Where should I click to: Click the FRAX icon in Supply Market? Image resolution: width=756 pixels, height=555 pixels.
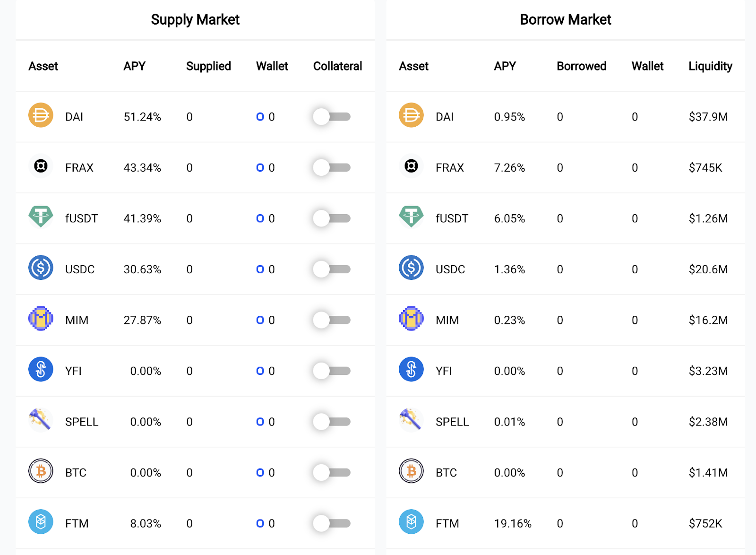[41, 166]
